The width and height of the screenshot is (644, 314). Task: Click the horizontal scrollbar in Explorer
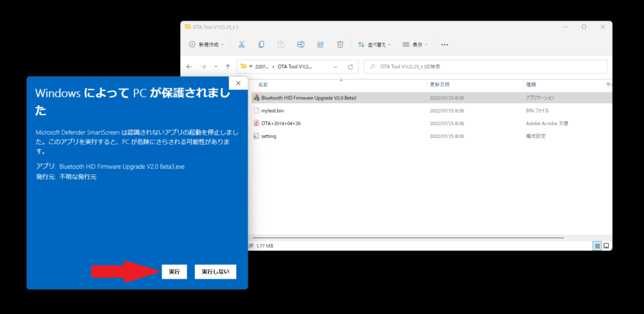(x=408, y=238)
